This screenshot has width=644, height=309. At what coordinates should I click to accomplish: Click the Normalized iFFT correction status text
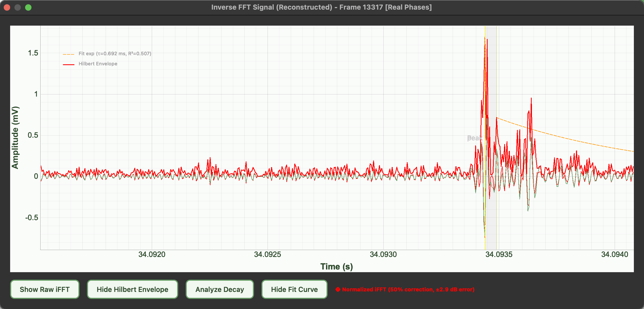408,289
